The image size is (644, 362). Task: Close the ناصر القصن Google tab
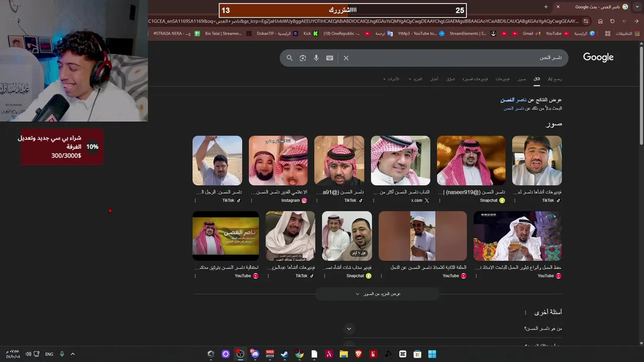coord(558,7)
